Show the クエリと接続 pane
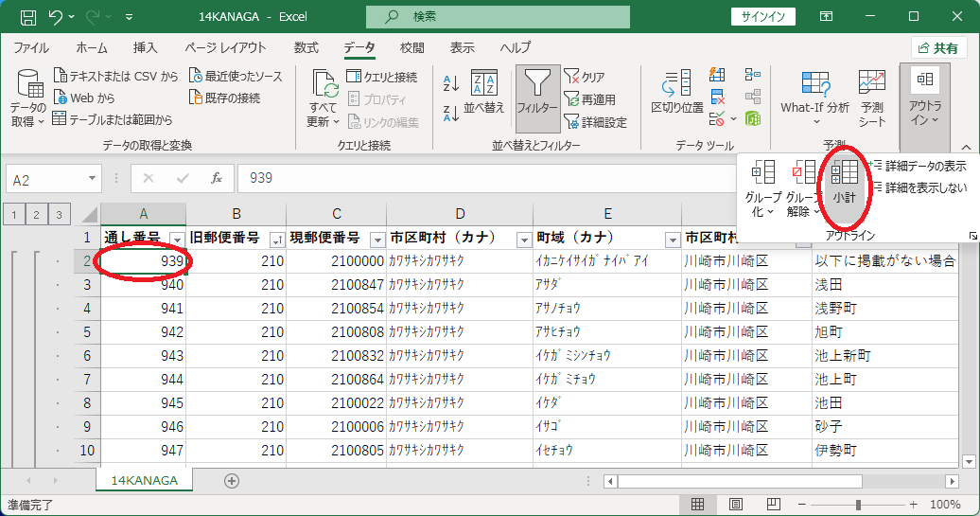 [x=382, y=77]
